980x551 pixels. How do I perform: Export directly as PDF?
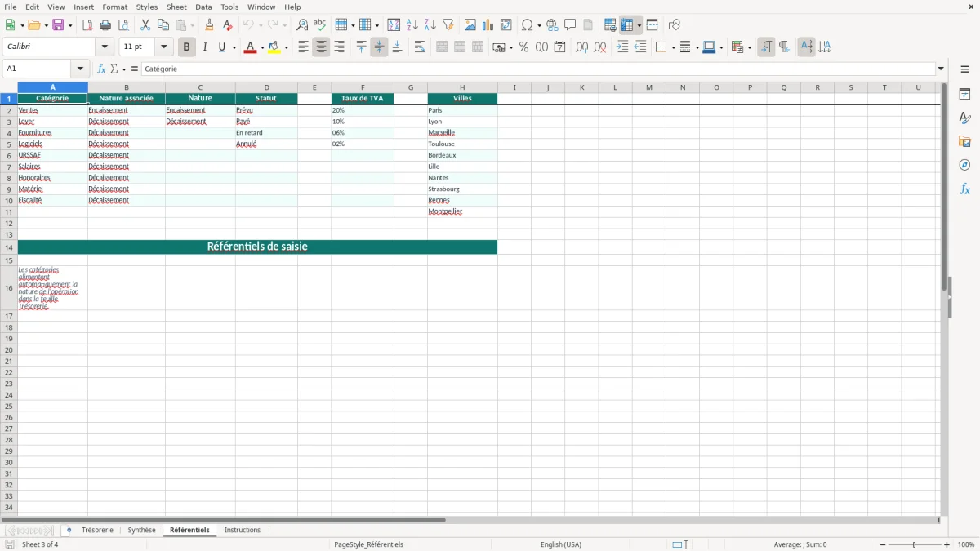(x=87, y=25)
